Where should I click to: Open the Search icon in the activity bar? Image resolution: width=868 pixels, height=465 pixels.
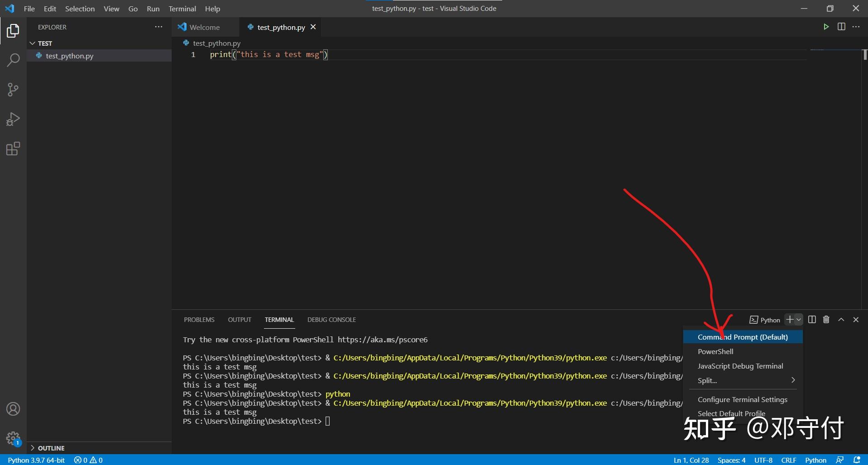click(13, 59)
